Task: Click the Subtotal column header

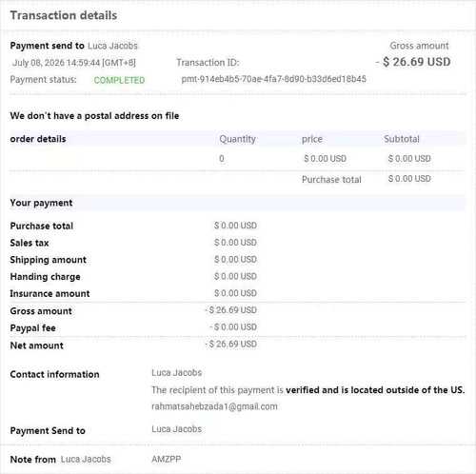Action: pos(402,139)
